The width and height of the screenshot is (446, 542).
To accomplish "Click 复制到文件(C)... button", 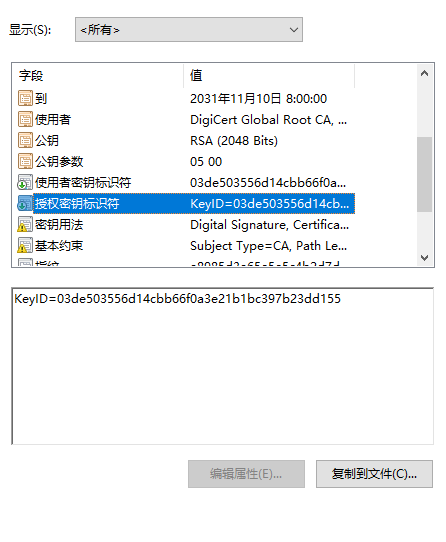I will pyautogui.click(x=374, y=474).
